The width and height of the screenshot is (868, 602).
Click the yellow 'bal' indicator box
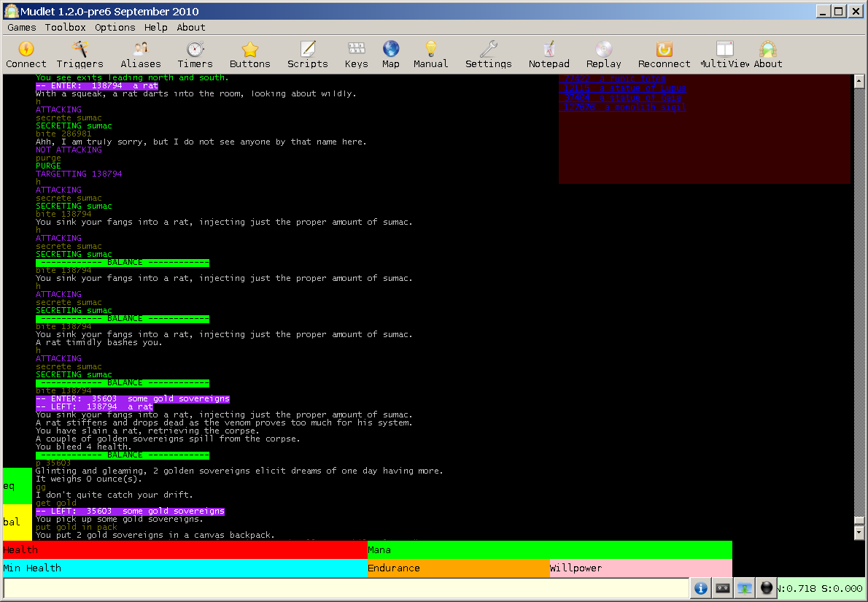pos(18,522)
